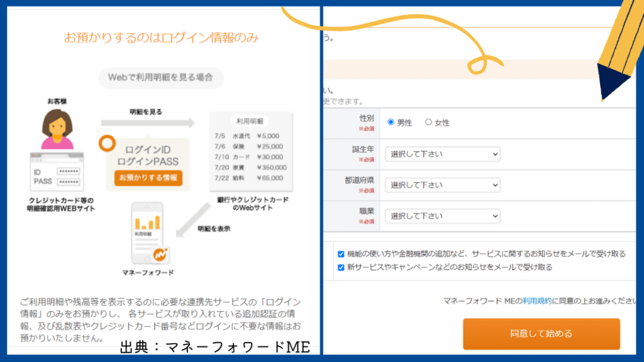Click the マネーフォワード caption under phone
The height and width of the screenshot is (362, 644).
pyautogui.click(x=148, y=273)
